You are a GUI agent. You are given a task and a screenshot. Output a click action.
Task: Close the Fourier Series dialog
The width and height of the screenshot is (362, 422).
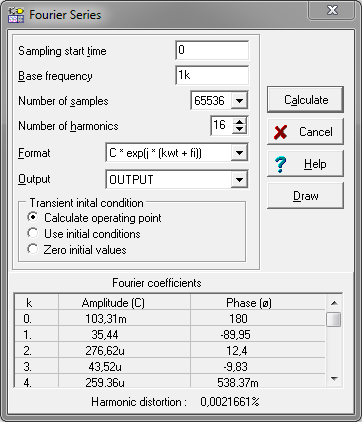coord(332,11)
